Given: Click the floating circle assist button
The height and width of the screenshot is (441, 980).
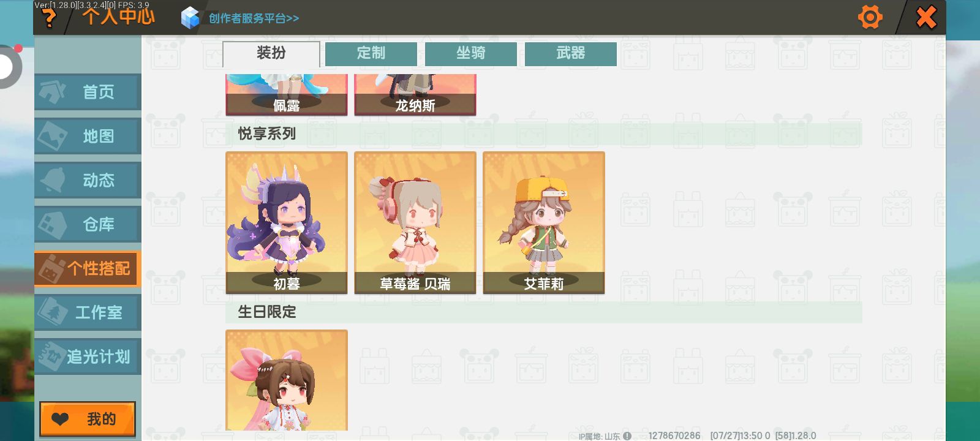Looking at the screenshot, I should point(7,66).
